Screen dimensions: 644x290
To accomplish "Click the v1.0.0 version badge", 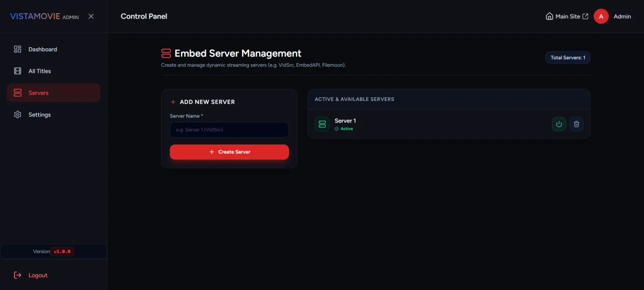I will [x=62, y=251].
